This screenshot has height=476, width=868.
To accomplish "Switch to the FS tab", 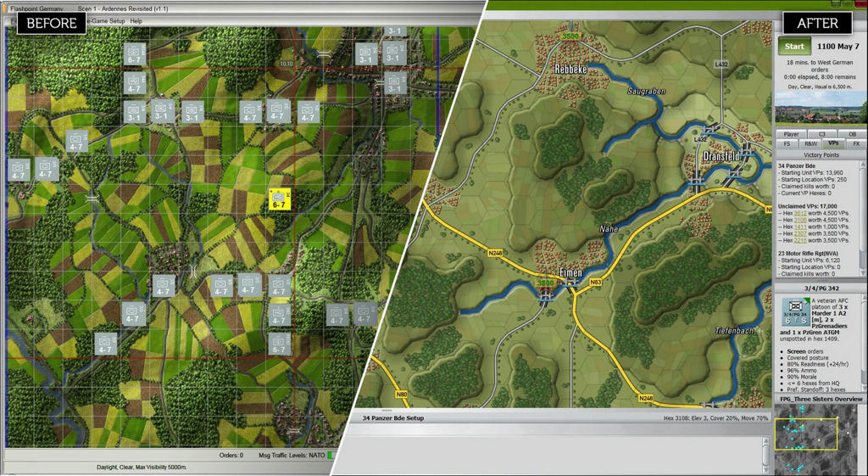I will click(x=787, y=144).
